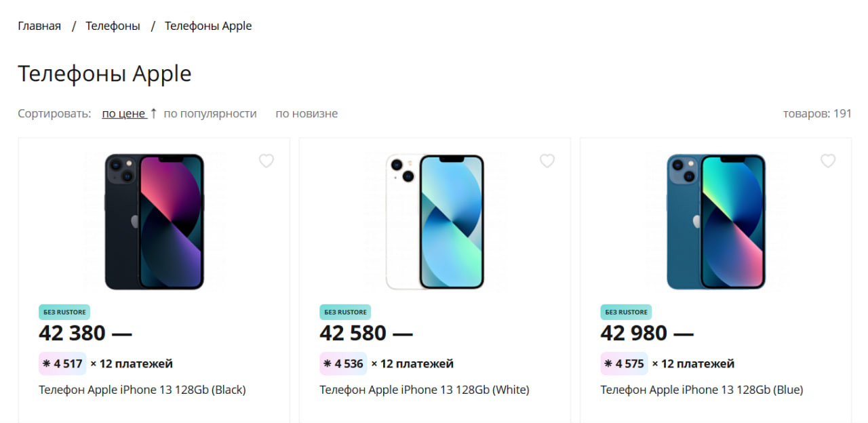Sort products by popularity (по популярности)
This screenshot has height=423, width=868.
click(210, 113)
